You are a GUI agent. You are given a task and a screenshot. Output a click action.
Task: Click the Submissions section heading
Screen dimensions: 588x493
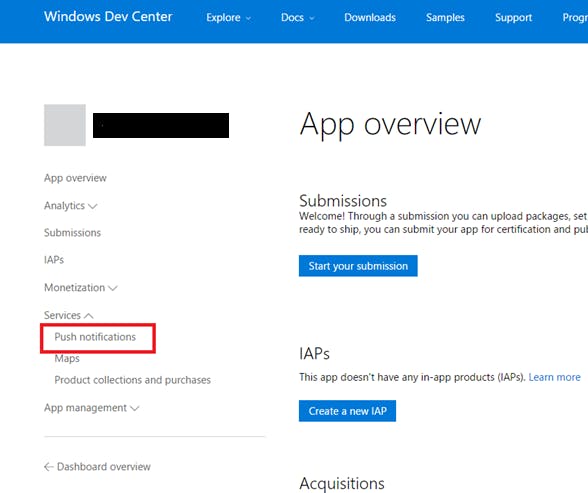(343, 201)
